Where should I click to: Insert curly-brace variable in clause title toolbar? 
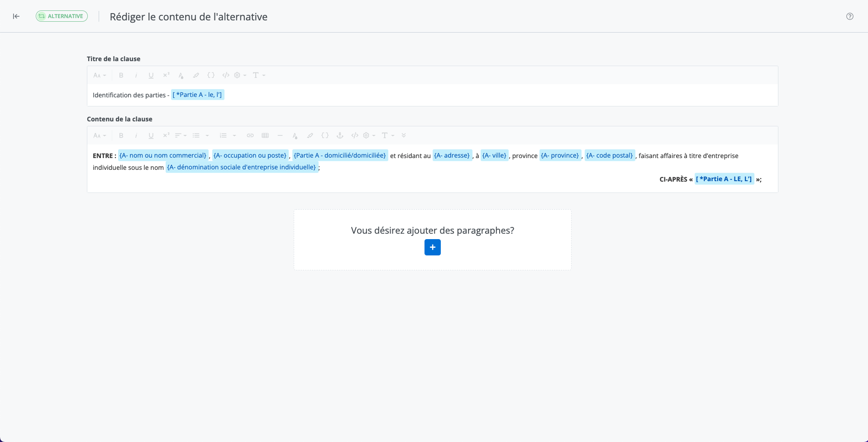pyautogui.click(x=211, y=75)
